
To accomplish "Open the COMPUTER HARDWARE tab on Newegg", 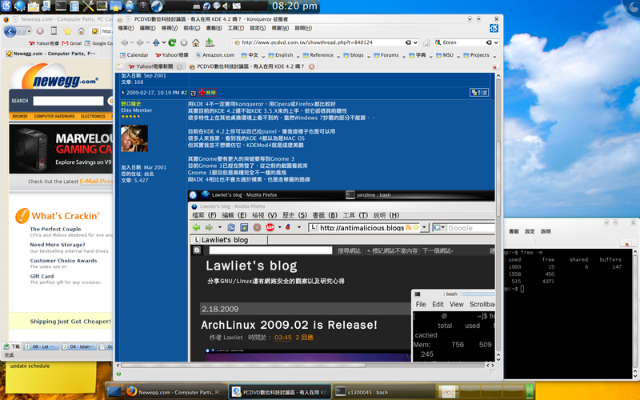I will [x=54, y=116].
